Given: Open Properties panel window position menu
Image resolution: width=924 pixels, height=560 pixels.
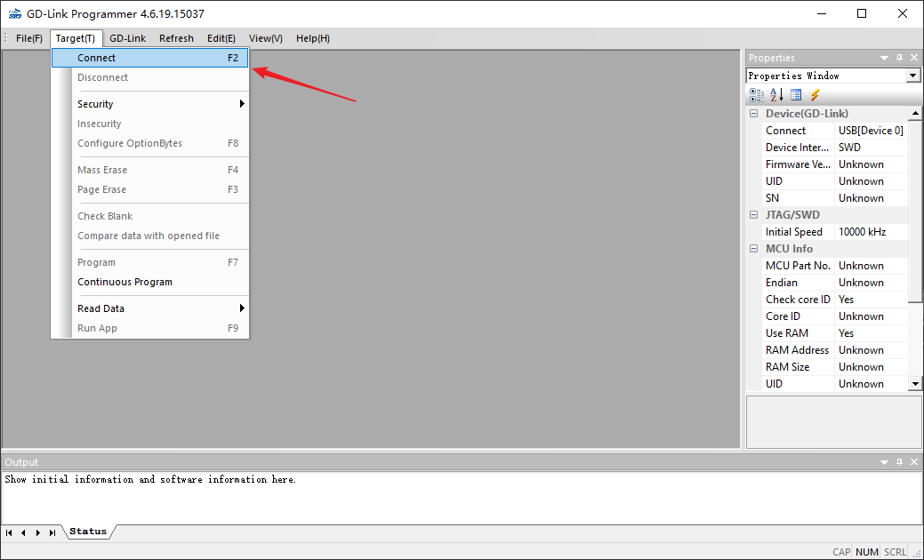Looking at the screenshot, I should pos(884,58).
